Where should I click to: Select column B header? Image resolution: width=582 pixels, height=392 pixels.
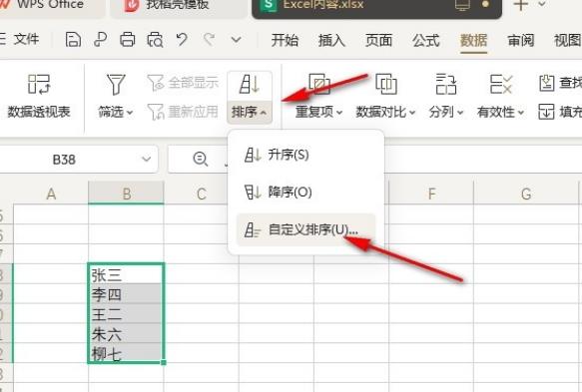[x=126, y=193]
